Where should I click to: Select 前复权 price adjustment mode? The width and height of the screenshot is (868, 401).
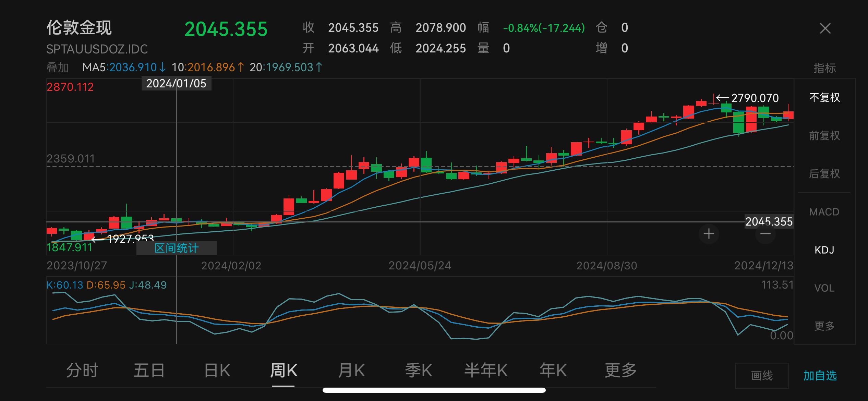click(824, 136)
